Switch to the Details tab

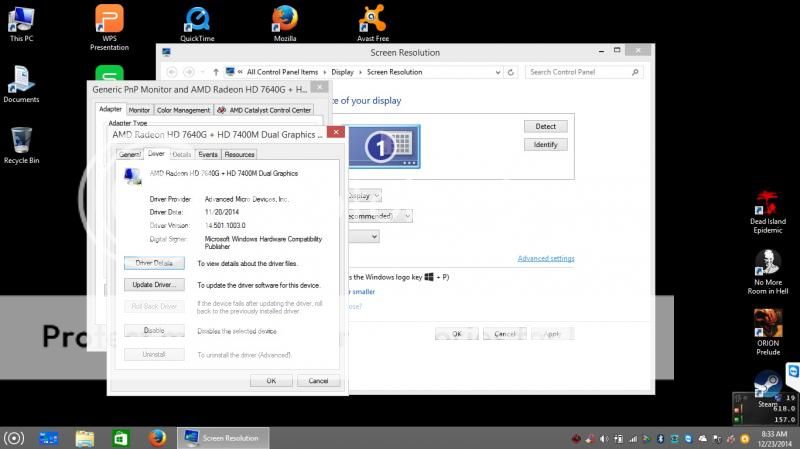(181, 154)
